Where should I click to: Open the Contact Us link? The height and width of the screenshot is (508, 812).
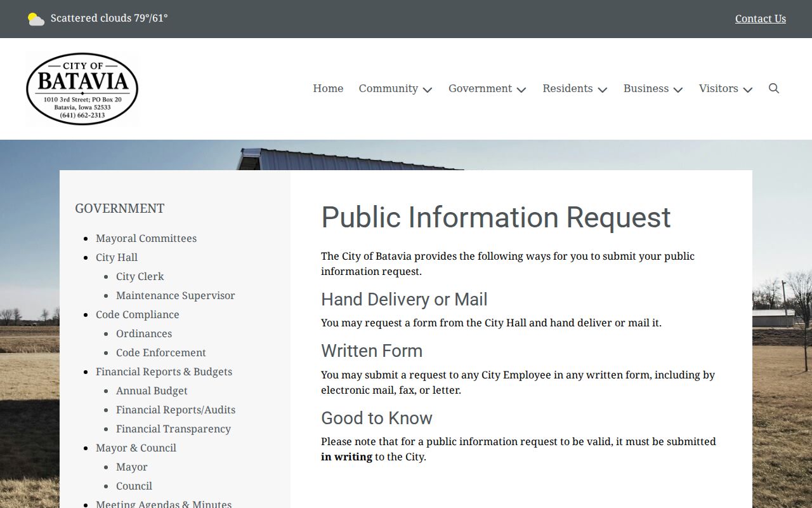(761, 18)
